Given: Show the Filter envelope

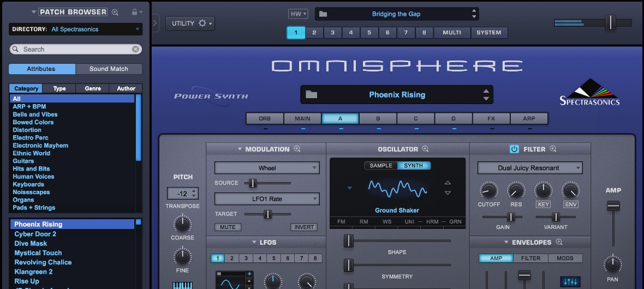Looking at the screenshot, I should (x=530, y=258).
